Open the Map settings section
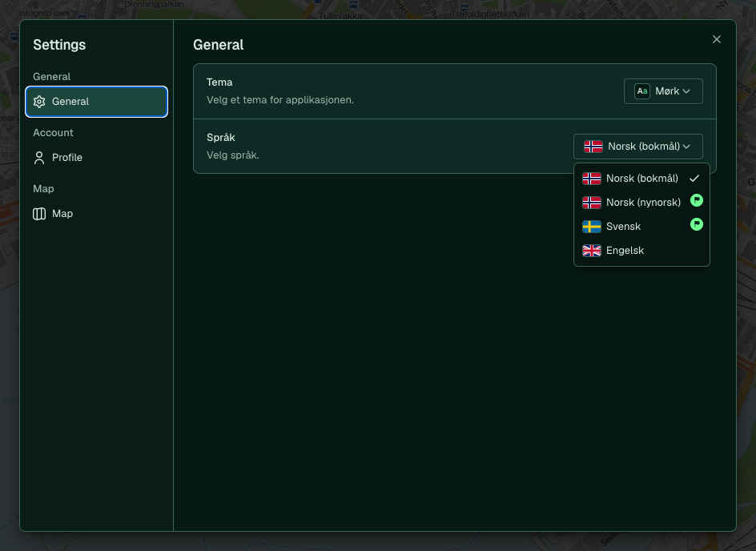This screenshot has width=756, height=551. click(96, 214)
